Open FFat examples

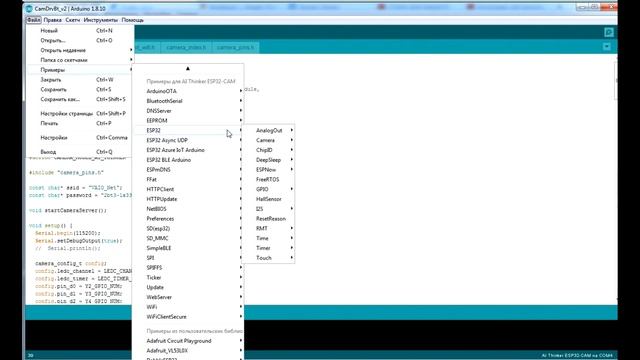click(x=188, y=179)
